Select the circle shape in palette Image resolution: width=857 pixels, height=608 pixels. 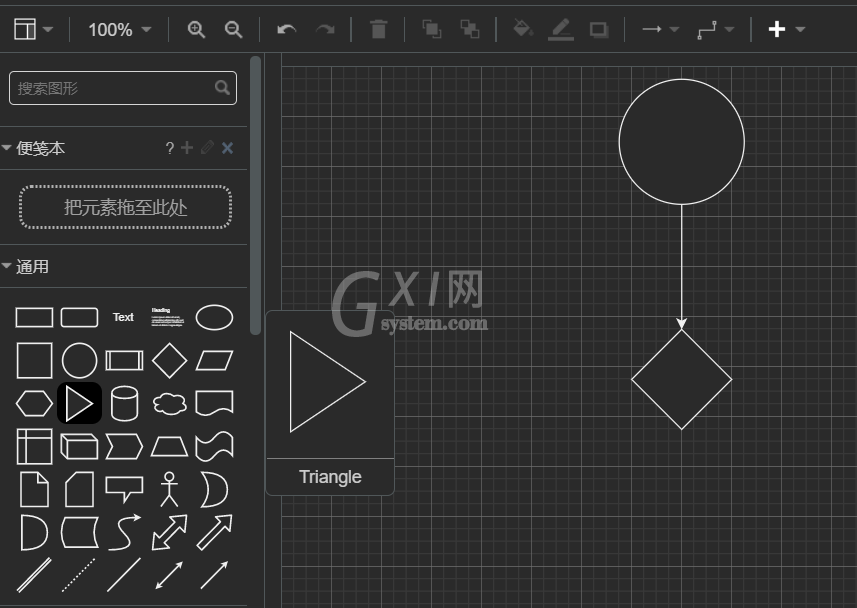click(x=79, y=360)
